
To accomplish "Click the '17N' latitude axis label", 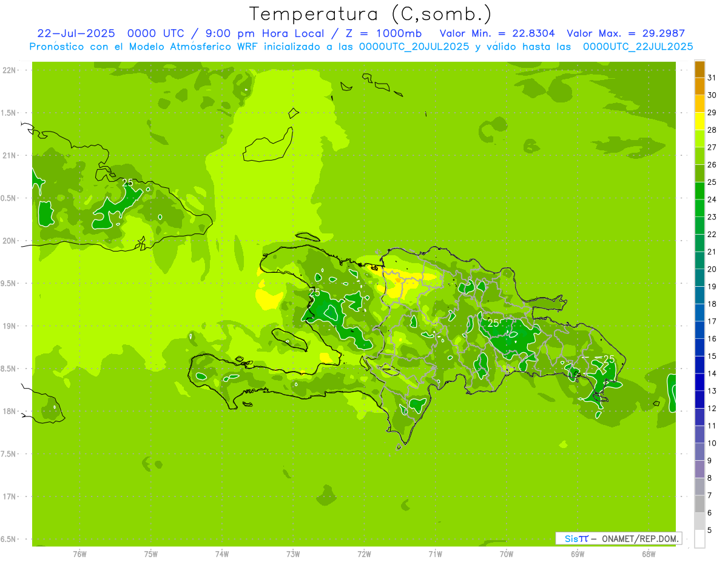I will point(10,497).
